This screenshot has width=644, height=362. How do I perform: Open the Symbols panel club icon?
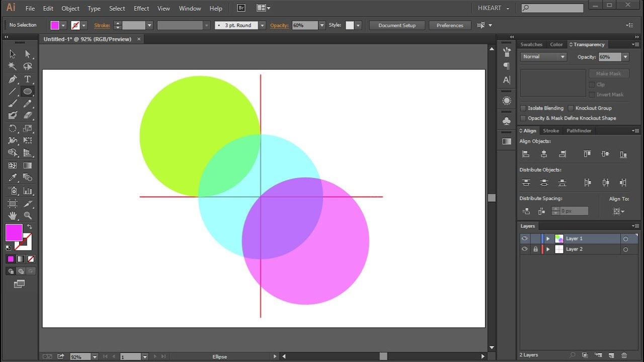[507, 121]
